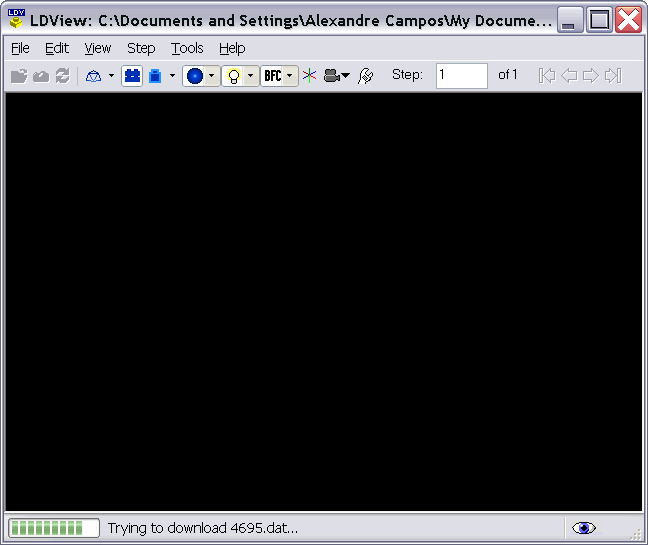Open preferences with the wrench icon
Image resolution: width=648 pixels, height=545 pixels.
366,76
